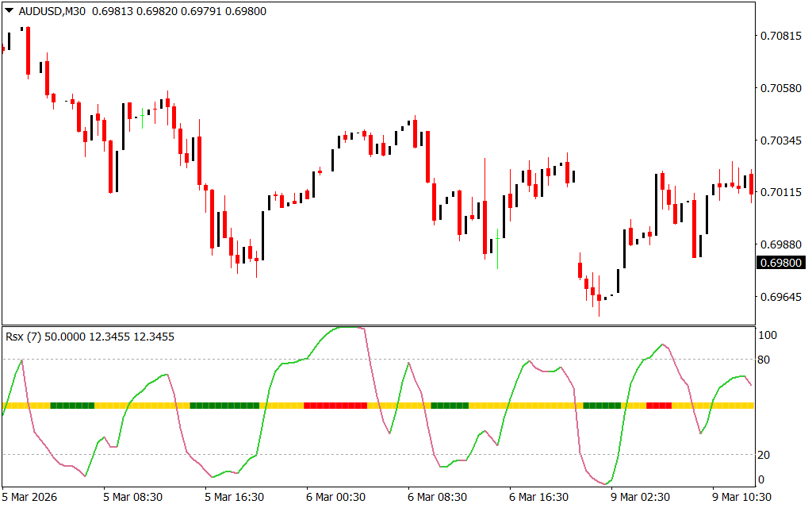
Task: Click the 20 level label on Rsx scale
Action: 766,454
